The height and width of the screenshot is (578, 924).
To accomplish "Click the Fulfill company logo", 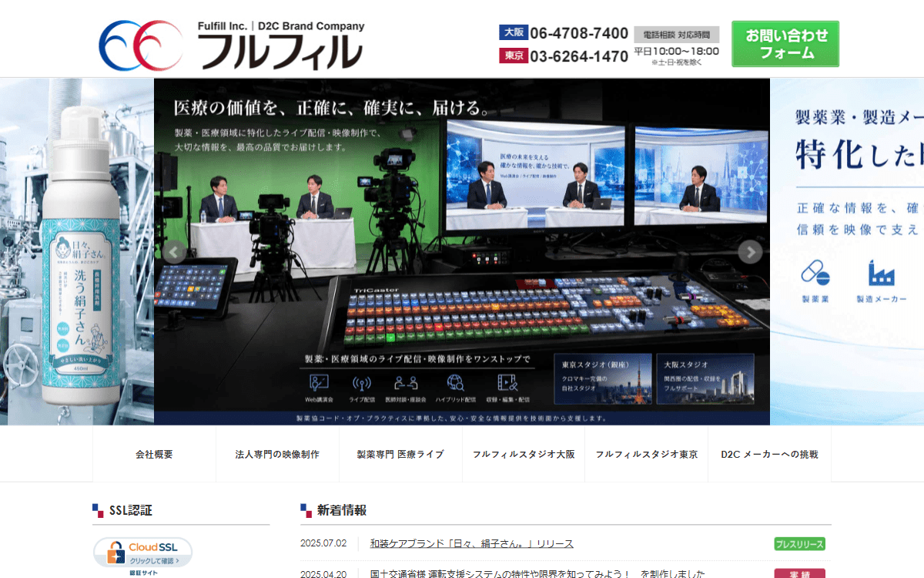I will coord(231,45).
